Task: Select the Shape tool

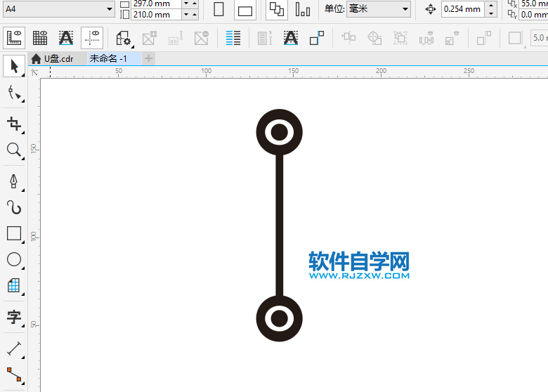Action: click(14, 93)
